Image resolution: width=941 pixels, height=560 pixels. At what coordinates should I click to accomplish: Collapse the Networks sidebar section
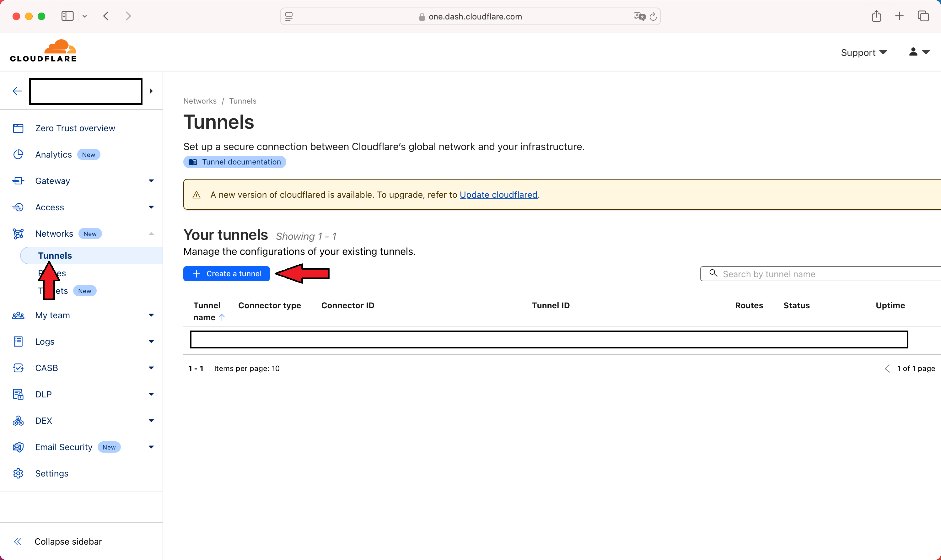coord(151,234)
